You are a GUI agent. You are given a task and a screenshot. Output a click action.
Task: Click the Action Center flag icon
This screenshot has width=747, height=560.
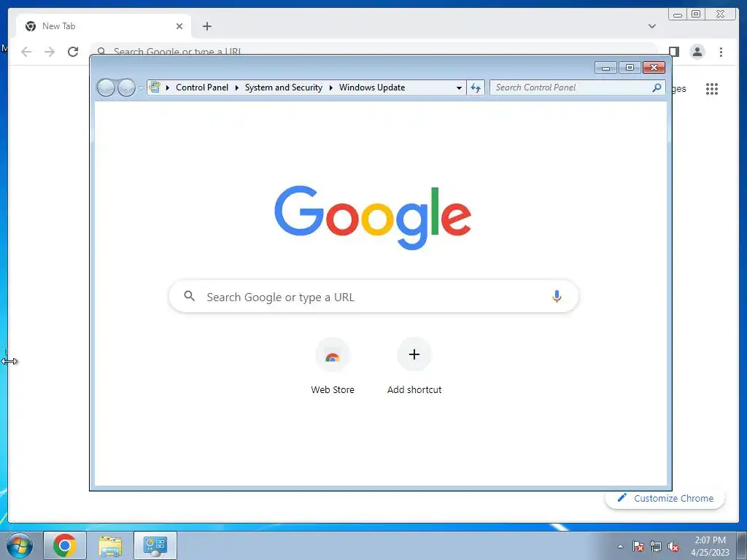[638, 546]
